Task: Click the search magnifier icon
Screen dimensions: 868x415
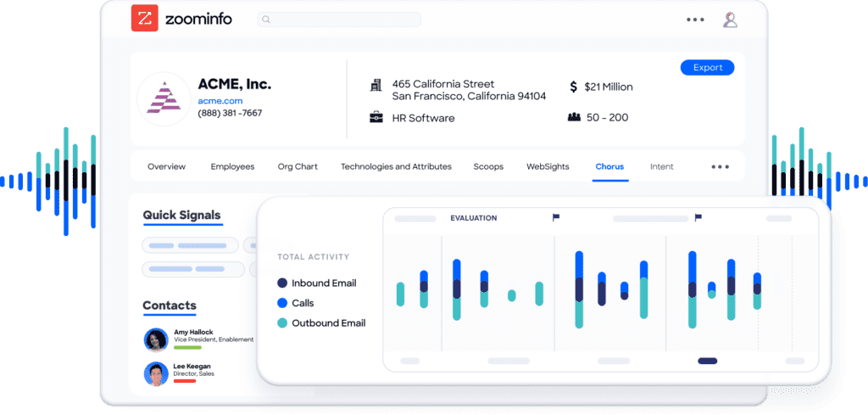Action: [x=266, y=20]
